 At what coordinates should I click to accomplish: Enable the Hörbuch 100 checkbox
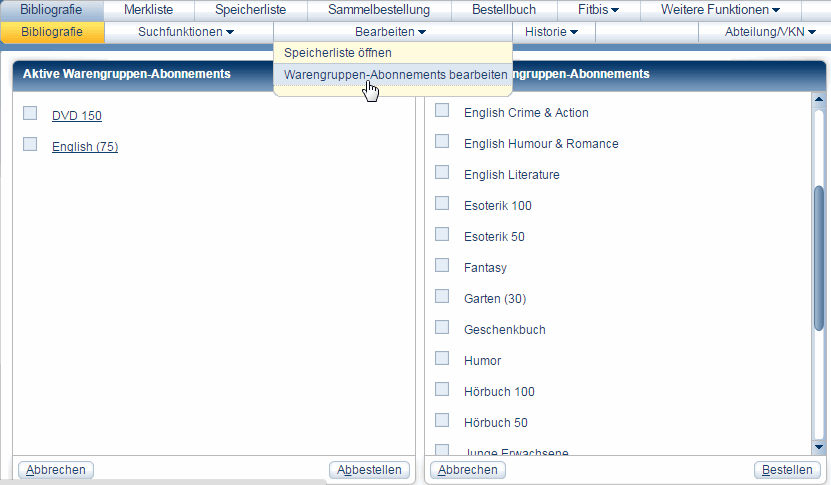(x=442, y=389)
